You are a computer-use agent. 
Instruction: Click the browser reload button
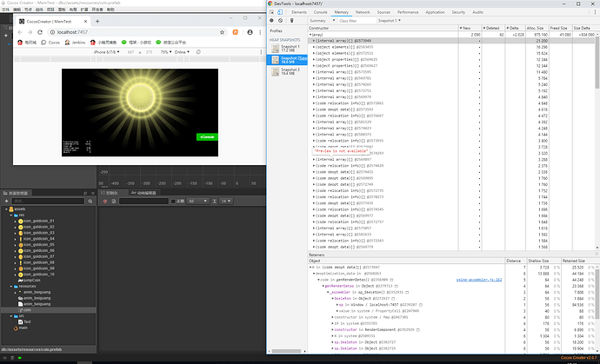click(39, 31)
